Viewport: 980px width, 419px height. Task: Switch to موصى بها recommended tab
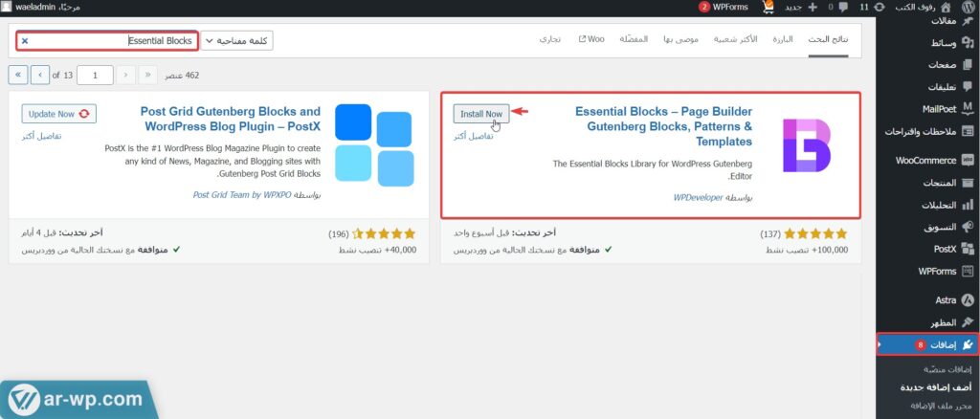point(680,38)
